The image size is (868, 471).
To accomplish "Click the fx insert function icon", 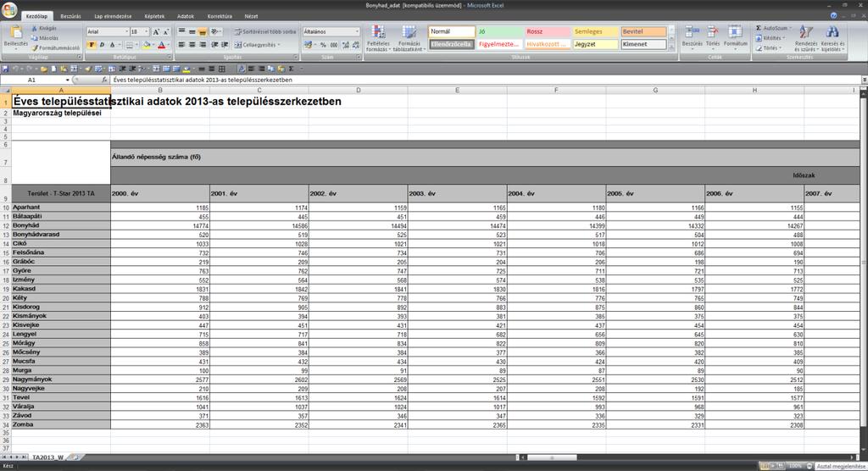I will [x=104, y=80].
